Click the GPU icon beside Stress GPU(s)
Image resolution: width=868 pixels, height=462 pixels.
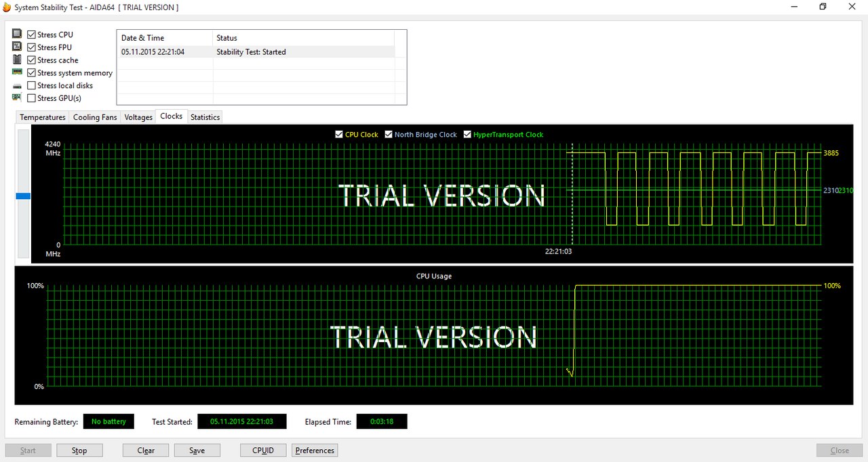click(17, 98)
